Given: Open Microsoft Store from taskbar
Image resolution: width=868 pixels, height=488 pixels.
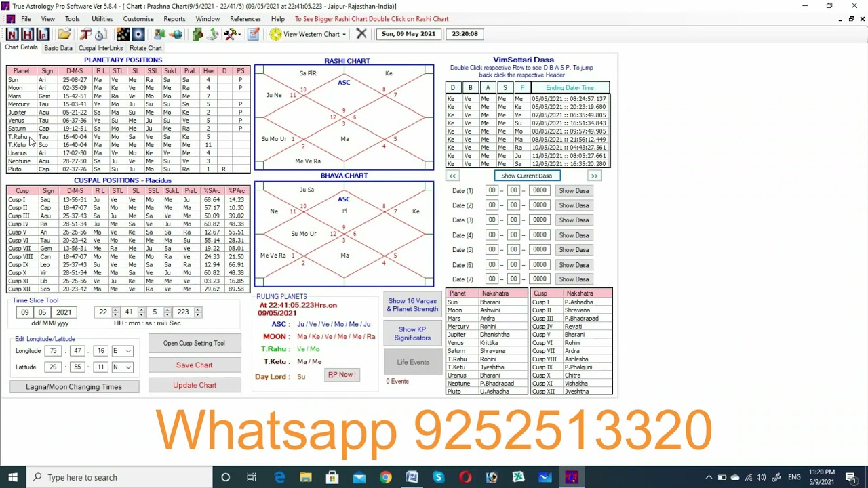Looking at the screenshot, I should click(332, 477).
